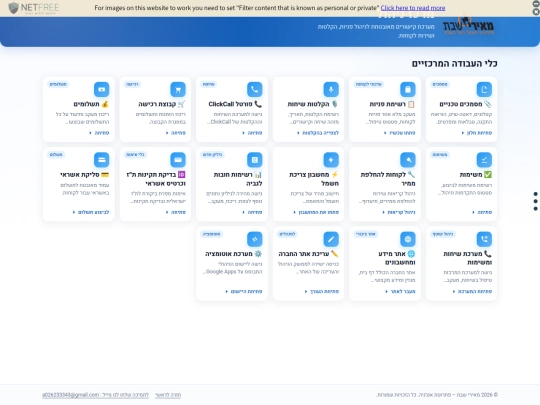The image size is (540, 405).
Task: Open the info site globe icon
Action: (x=408, y=239)
